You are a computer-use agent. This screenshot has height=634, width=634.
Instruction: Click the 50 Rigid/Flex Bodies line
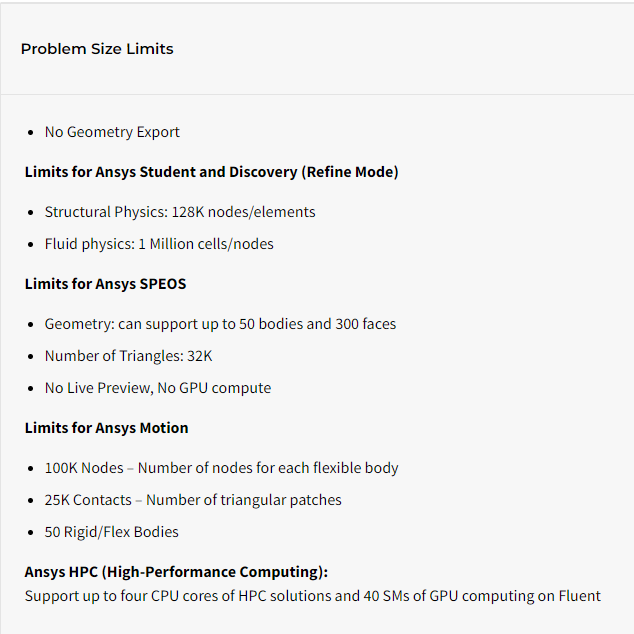(x=112, y=532)
